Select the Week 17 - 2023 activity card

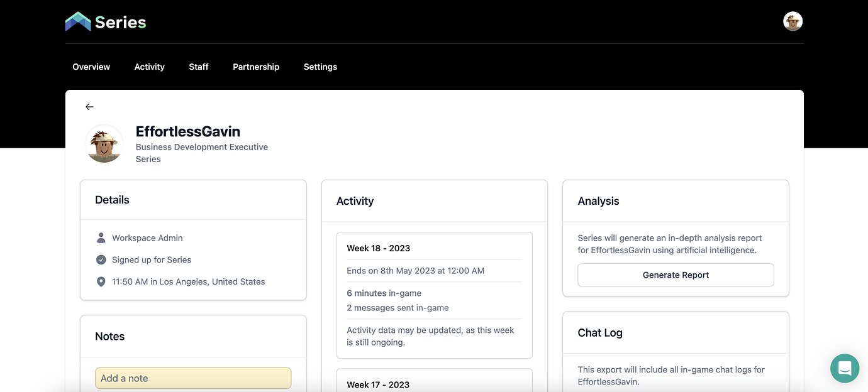pos(434,384)
